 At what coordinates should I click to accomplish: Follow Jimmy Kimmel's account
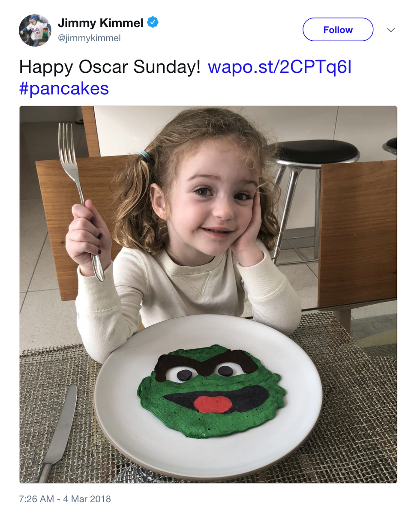(x=338, y=30)
